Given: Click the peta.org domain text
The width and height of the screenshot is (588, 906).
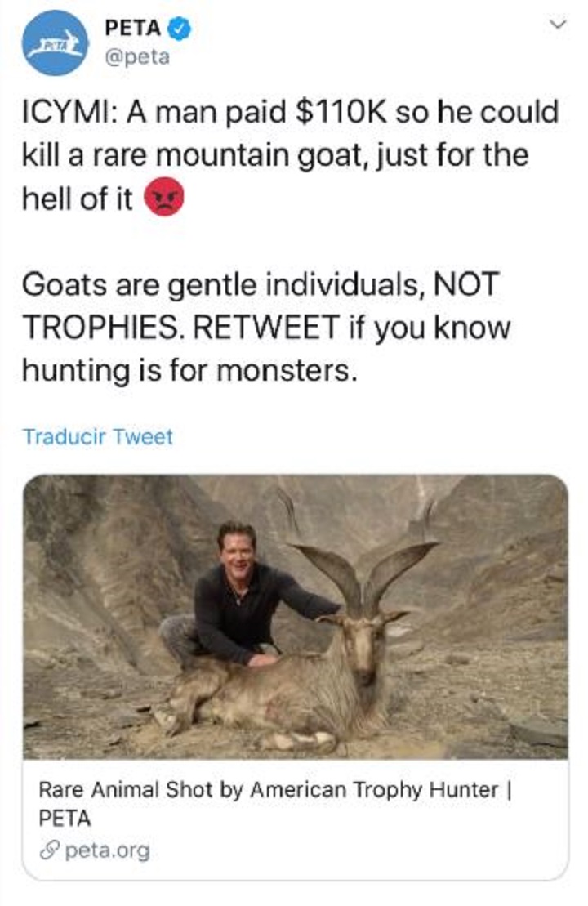Looking at the screenshot, I should click(108, 850).
